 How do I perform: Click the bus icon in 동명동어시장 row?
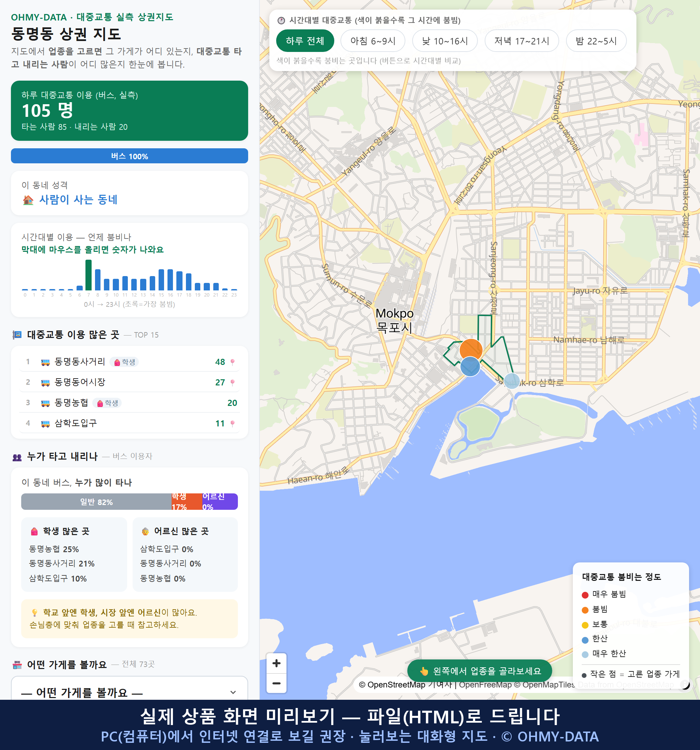[x=45, y=383]
